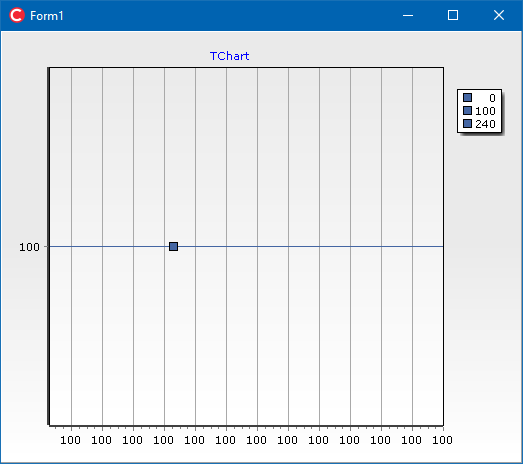This screenshot has height=465, width=524.
Task: Click the first vertical grid line in chart
Action: point(71,247)
